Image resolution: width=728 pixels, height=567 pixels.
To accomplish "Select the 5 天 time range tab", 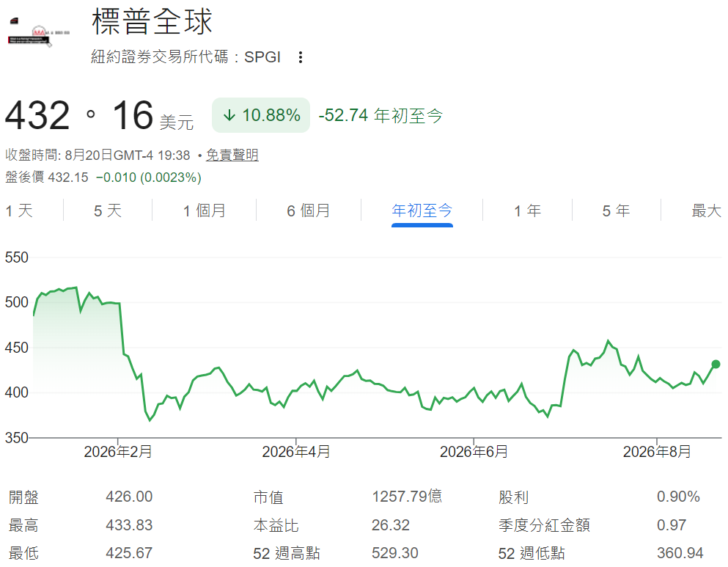I will [108, 211].
